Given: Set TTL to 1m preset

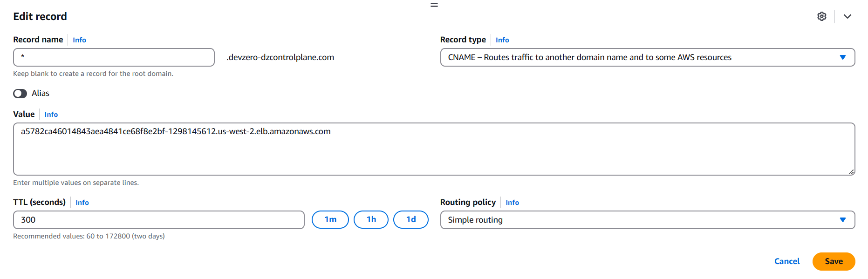Looking at the screenshot, I should pos(330,220).
